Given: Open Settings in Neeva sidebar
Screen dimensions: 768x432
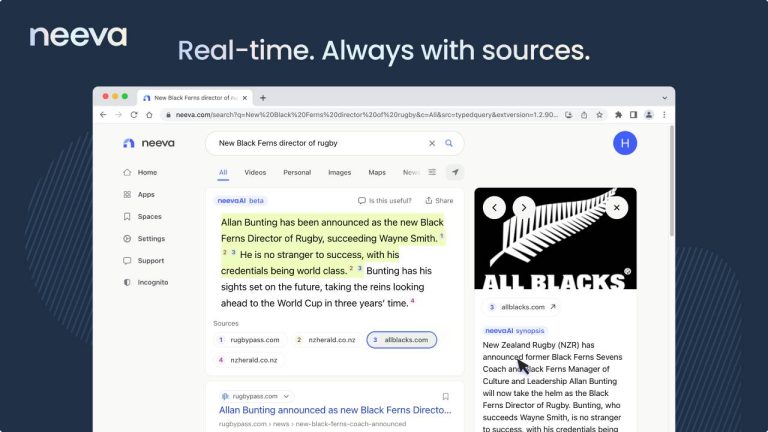Looking at the screenshot, I should click(144, 239).
